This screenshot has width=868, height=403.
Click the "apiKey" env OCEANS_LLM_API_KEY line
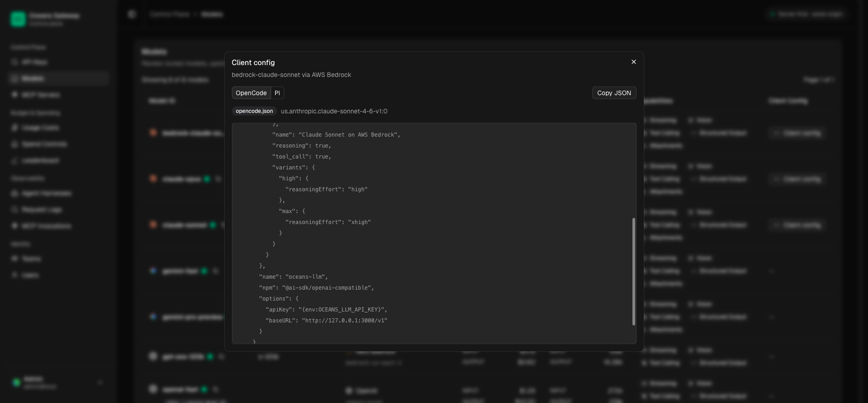(326, 310)
